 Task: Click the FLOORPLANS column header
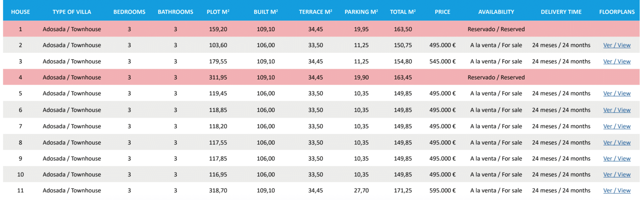pyautogui.click(x=617, y=12)
